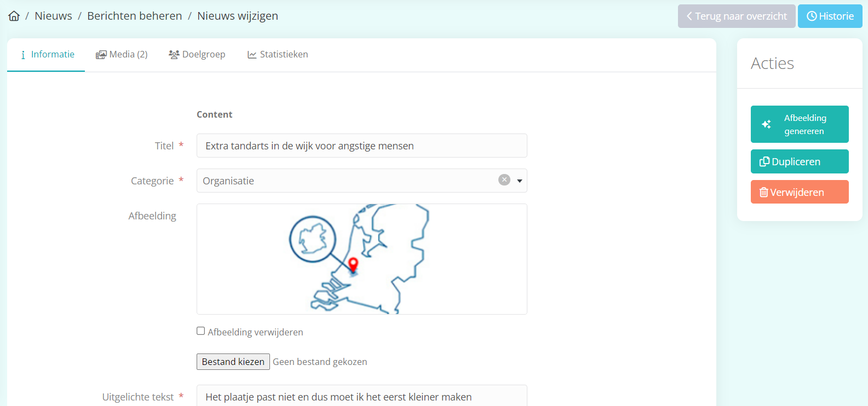Click the Geen bestand gekozen text
The width and height of the screenshot is (868, 406).
320,362
